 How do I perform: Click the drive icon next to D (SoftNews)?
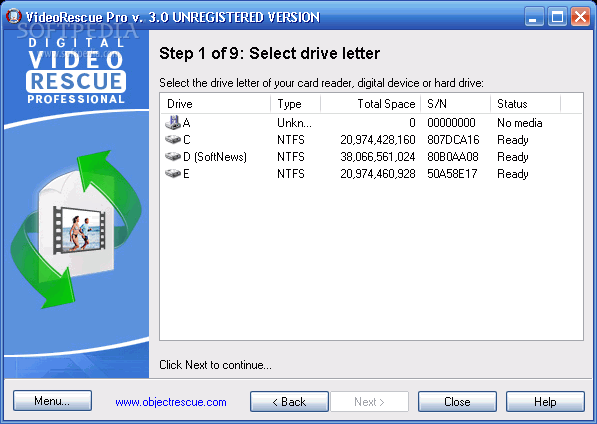tap(173, 156)
